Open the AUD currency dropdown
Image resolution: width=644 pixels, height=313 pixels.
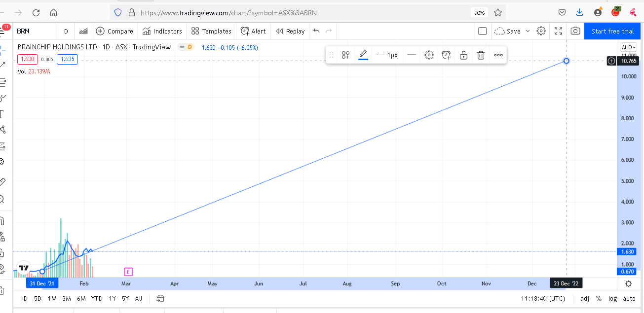tap(629, 47)
